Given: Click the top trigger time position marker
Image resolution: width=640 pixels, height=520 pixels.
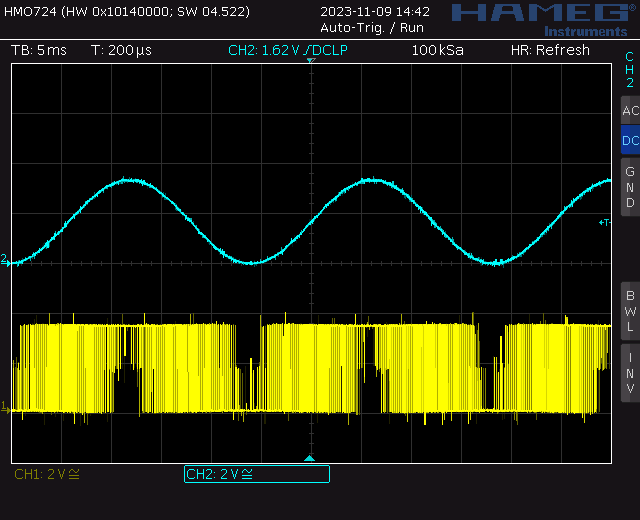Looking at the screenshot, I should 311,60.
